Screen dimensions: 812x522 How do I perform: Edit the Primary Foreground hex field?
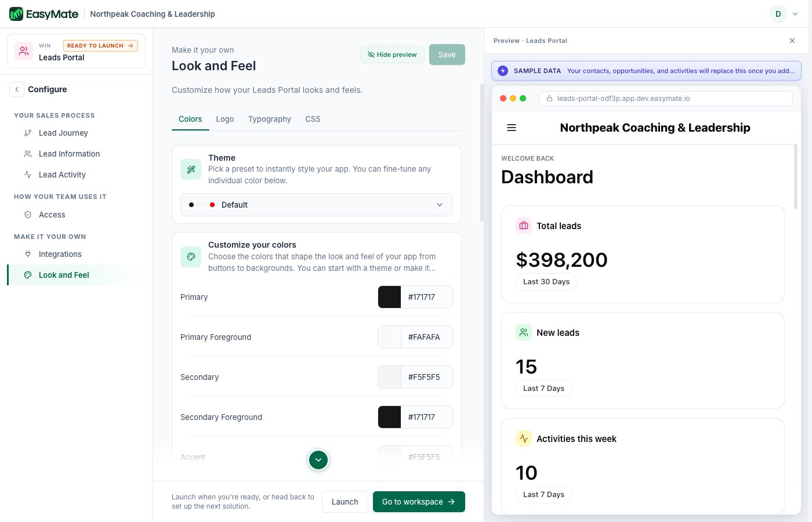point(427,337)
